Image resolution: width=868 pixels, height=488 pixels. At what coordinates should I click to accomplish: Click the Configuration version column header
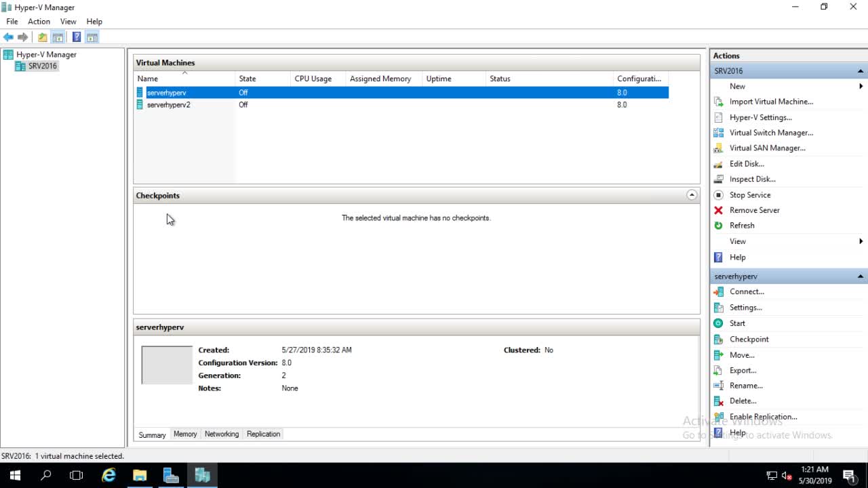(x=641, y=79)
